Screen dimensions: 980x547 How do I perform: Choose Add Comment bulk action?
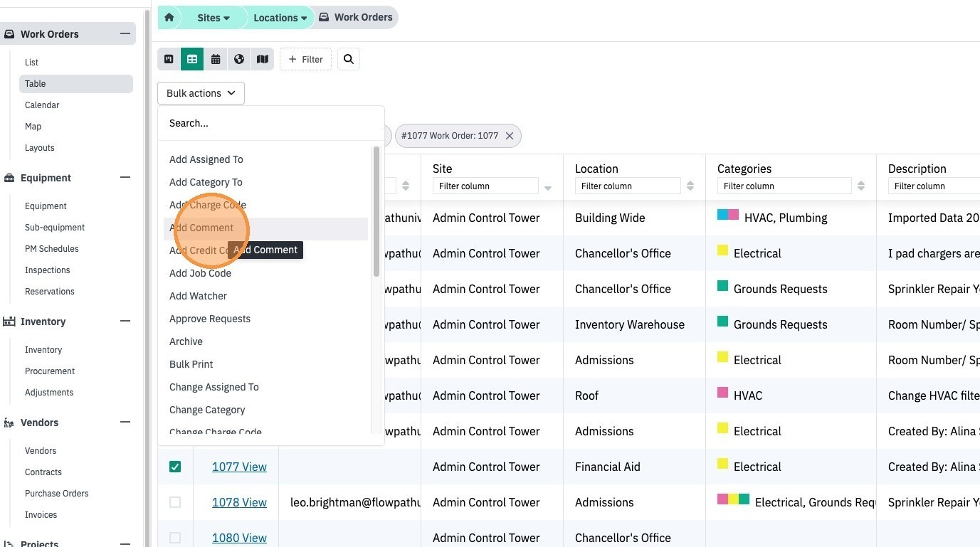[265, 228]
